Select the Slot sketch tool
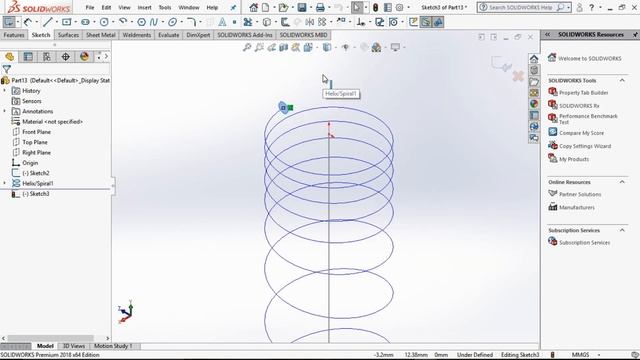640x360 pixels. [85, 22]
